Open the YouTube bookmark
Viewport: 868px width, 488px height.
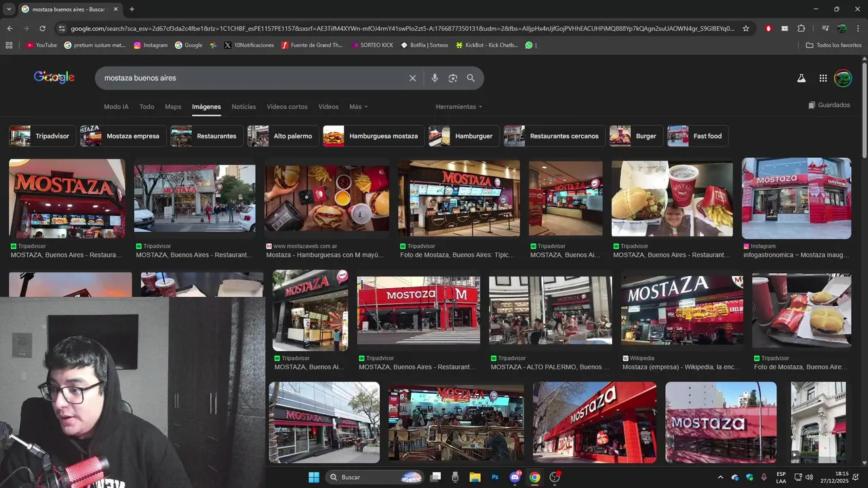41,45
